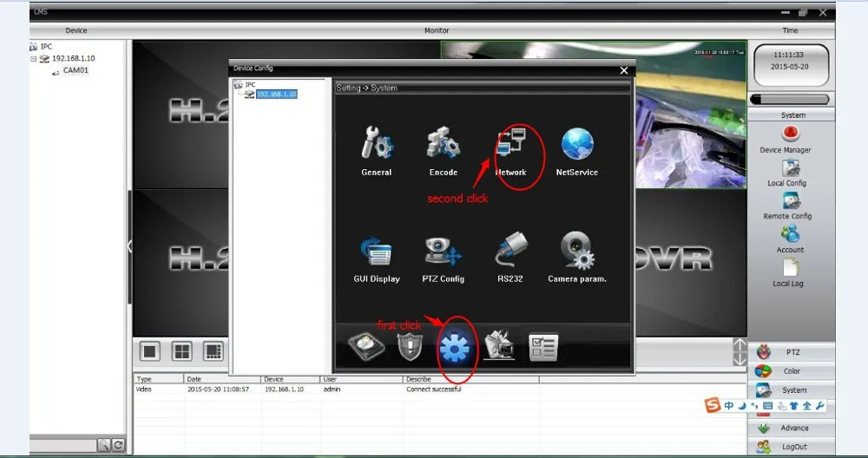Select the blue gear System settings icon
868x458 pixels.
click(455, 349)
